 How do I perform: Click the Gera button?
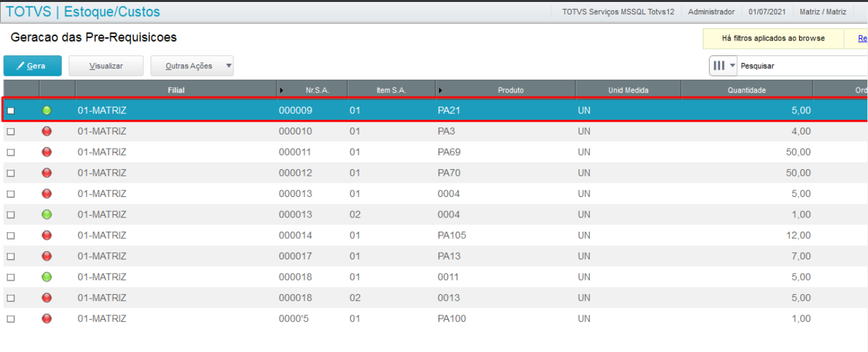tap(33, 66)
